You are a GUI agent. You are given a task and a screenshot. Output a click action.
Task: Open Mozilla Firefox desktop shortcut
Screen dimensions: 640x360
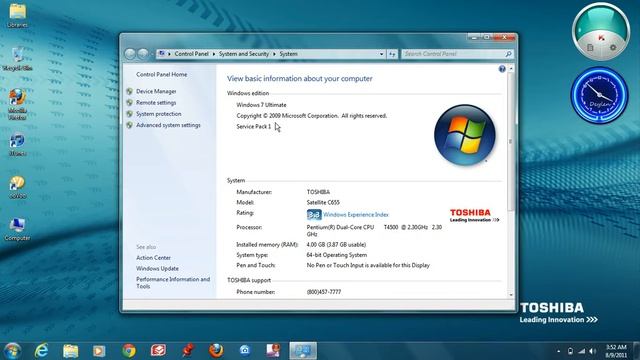pyautogui.click(x=17, y=104)
